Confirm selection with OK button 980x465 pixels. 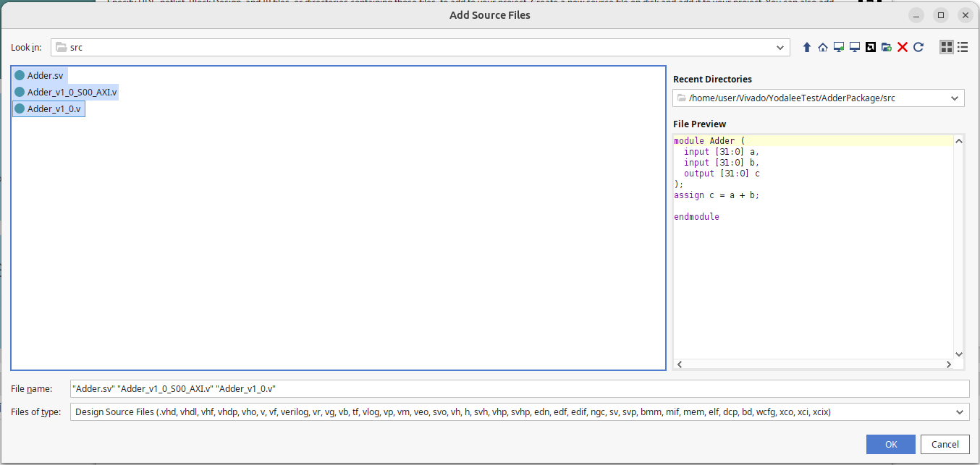pyautogui.click(x=891, y=444)
